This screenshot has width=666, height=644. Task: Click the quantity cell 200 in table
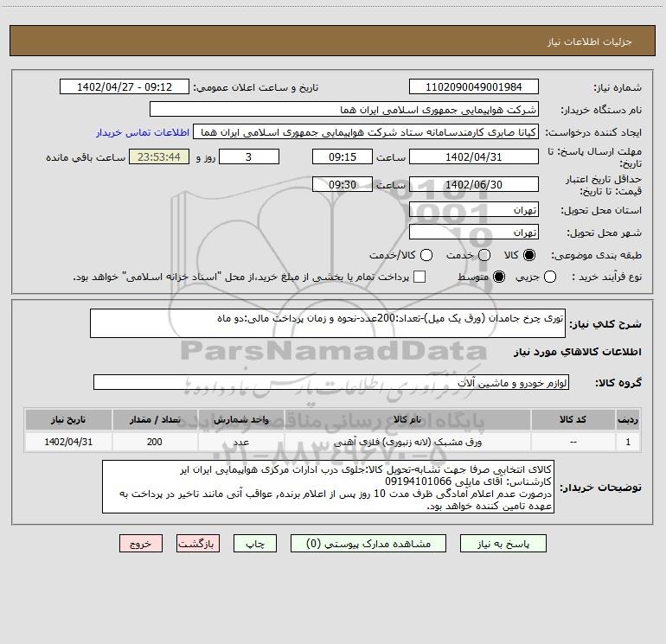tap(155, 442)
